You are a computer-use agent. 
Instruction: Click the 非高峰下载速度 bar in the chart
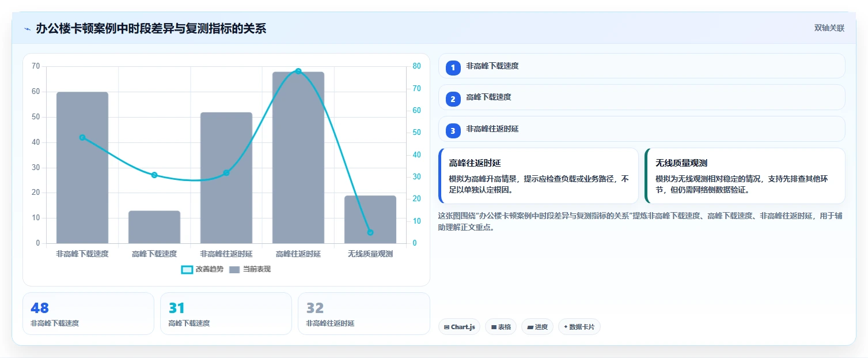[82, 168]
